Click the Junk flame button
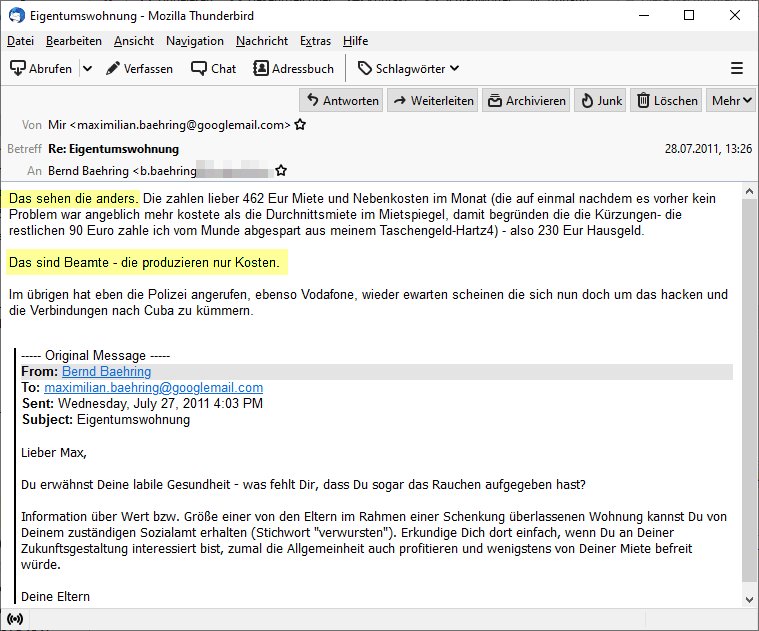 (600, 101)
